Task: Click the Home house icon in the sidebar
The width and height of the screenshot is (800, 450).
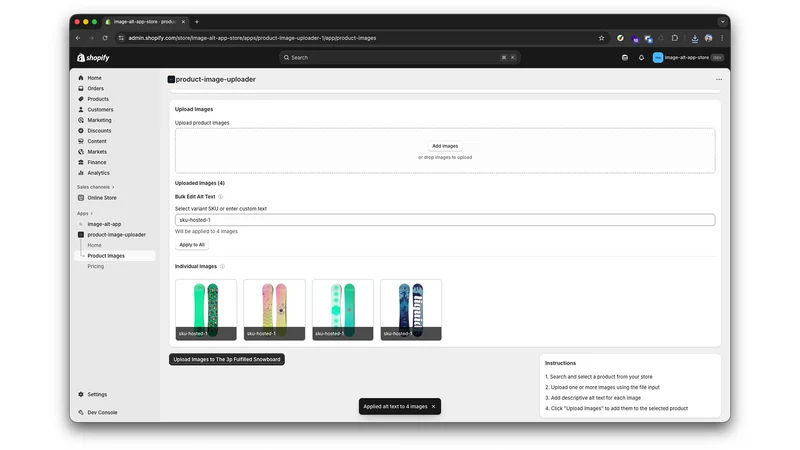Action: pos(81,78)
